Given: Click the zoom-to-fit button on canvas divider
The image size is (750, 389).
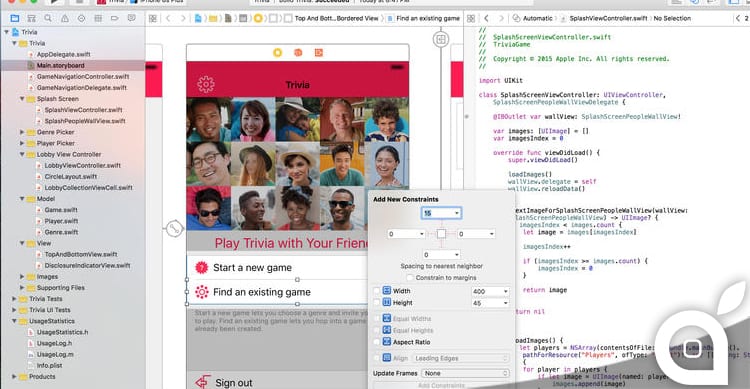Looking at the screenshot, I should (441, 39).
